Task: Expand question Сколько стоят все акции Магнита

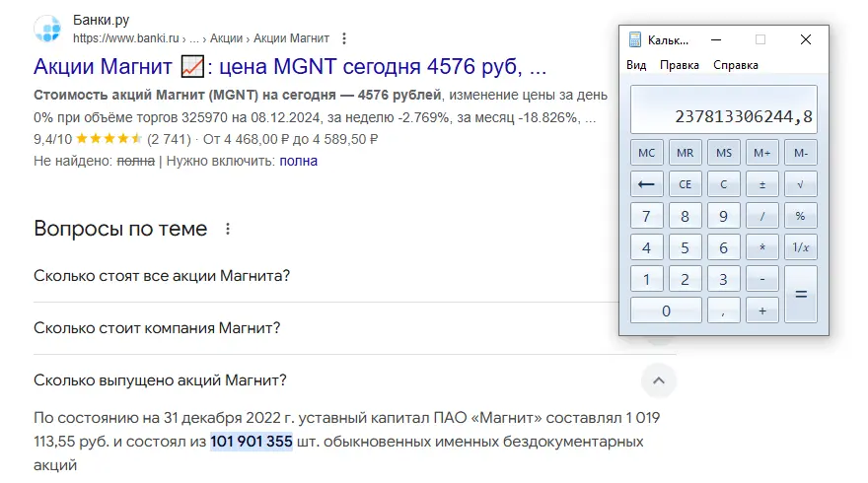Action: point(162,276)
